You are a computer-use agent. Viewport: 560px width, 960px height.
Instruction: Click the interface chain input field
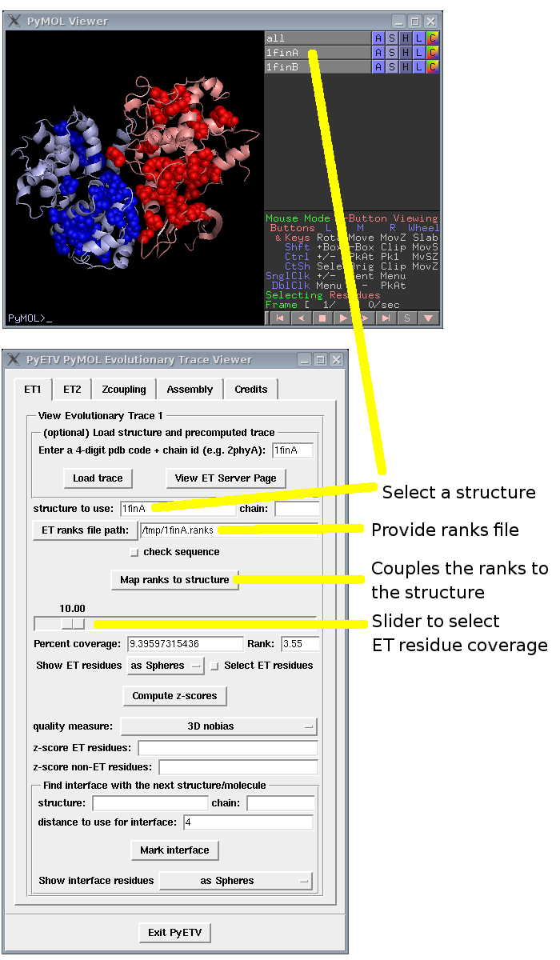[280, 803]
